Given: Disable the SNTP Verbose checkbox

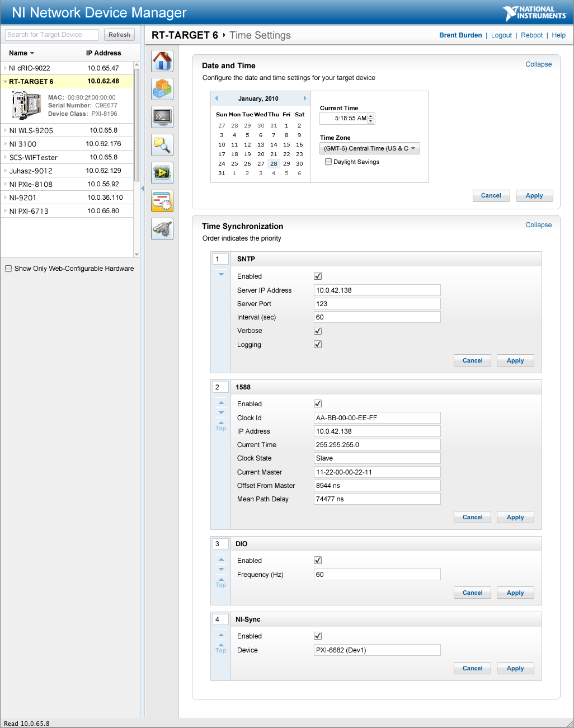Looking at the screenshot, I should [x=318, y=331].
